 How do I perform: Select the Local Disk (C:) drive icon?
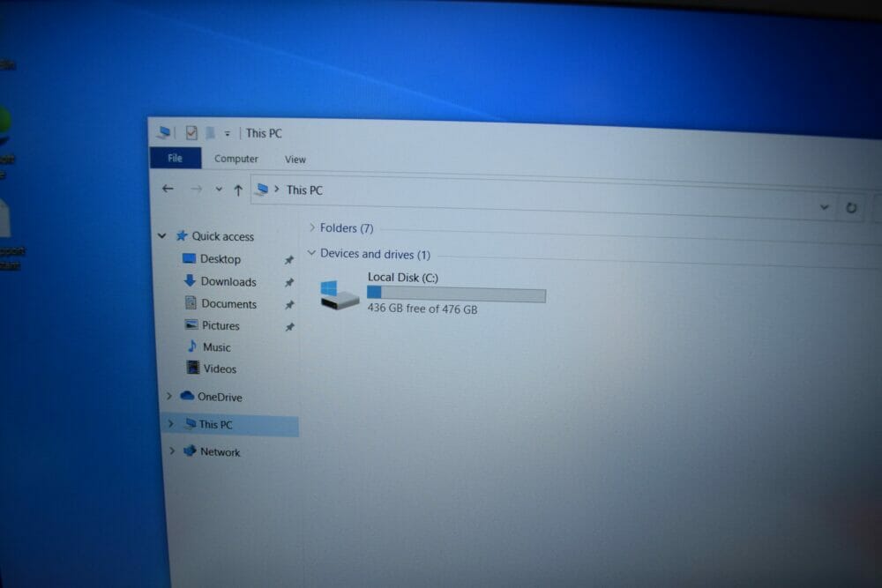point(340,294)
